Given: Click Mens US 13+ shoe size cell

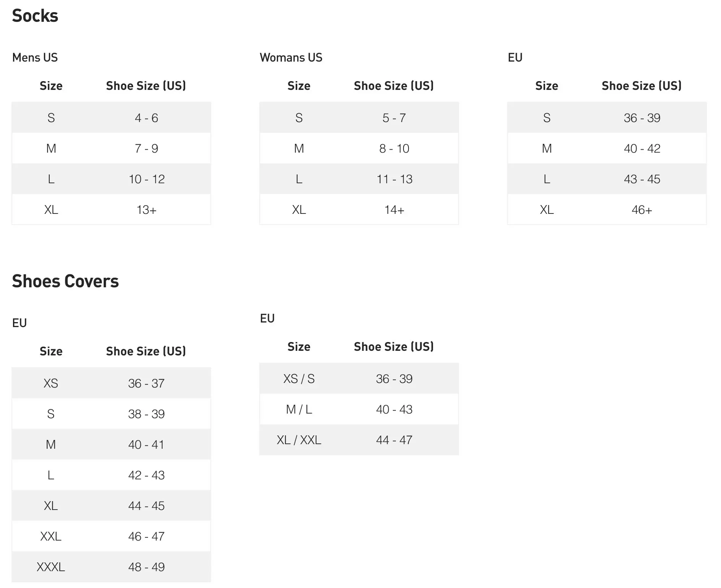Looking at the screenshot, I should click(x=146, y=210).
